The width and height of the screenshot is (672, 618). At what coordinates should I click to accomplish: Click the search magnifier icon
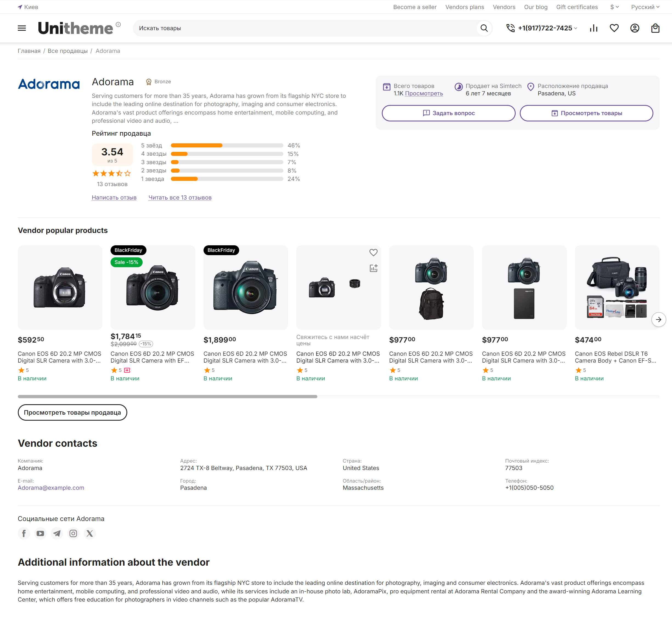(x=484, y=28)
